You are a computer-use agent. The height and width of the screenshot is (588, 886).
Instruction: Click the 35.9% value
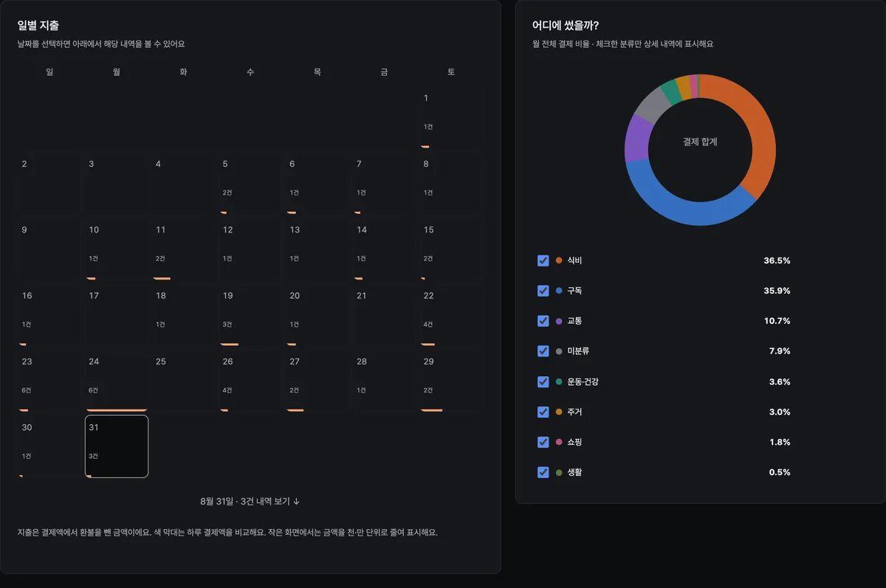(777, 291)
